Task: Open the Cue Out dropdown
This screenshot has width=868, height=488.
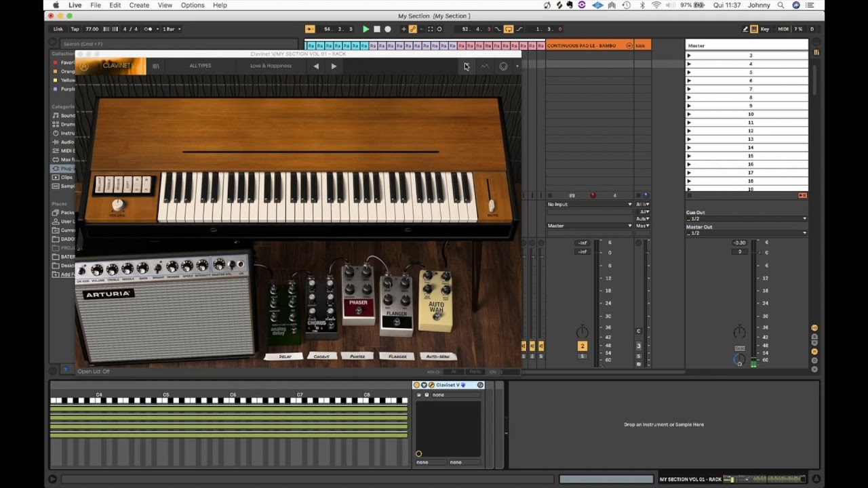Action: (747, 219)
